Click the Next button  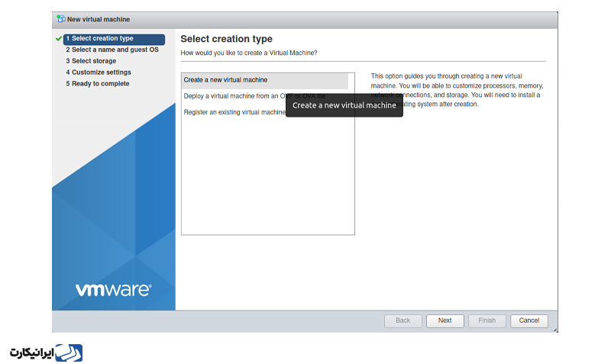445,321
